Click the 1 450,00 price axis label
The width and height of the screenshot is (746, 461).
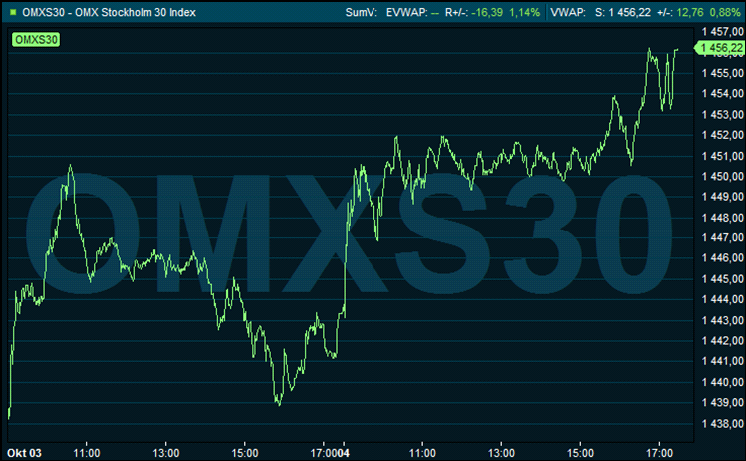[723, 177]
